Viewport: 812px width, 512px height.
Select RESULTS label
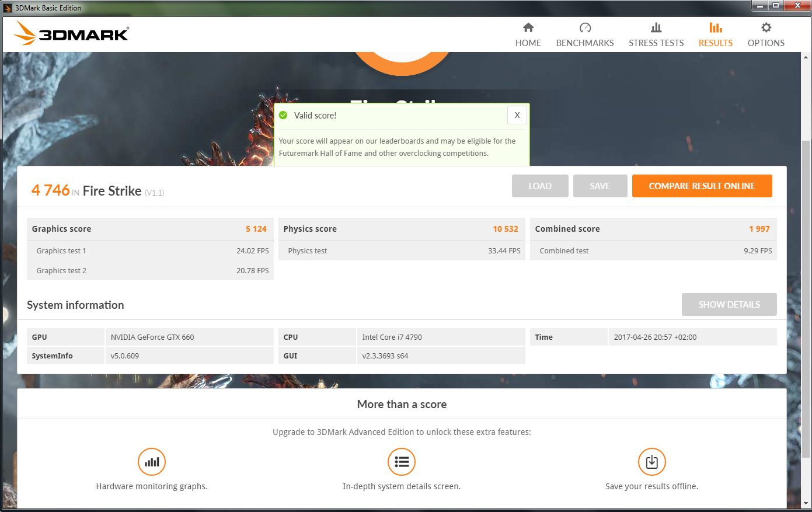point(716,43)
